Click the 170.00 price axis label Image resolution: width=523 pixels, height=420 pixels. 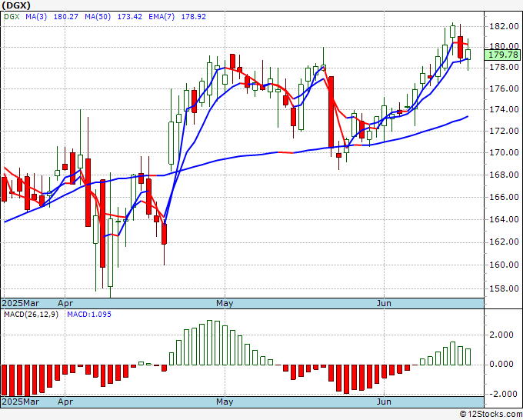click(504, 152)
